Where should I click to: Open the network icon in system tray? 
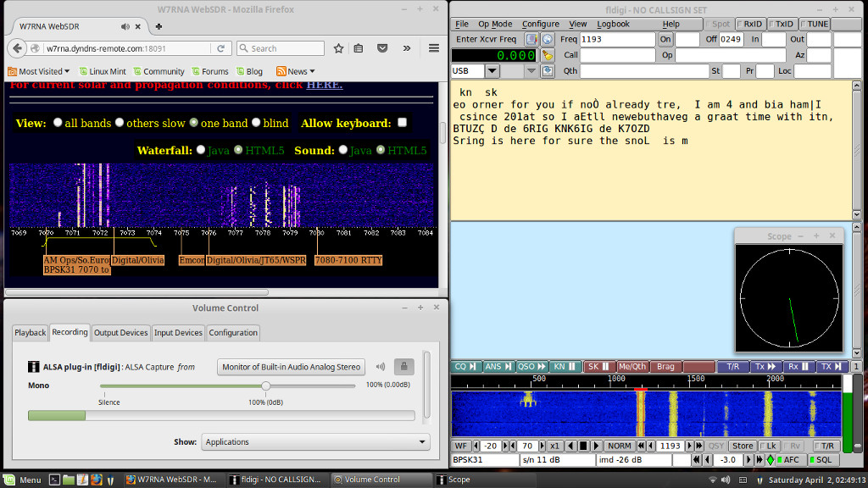click(x=713, y=480)
